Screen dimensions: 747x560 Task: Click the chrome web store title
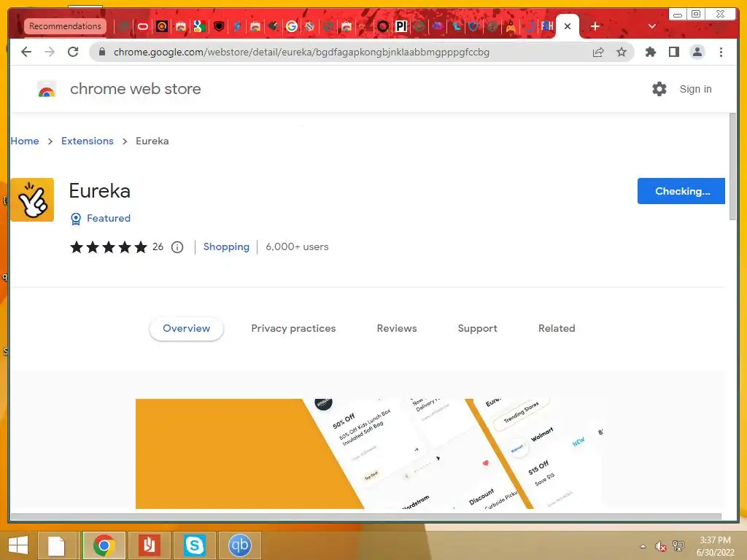point(135,89)
